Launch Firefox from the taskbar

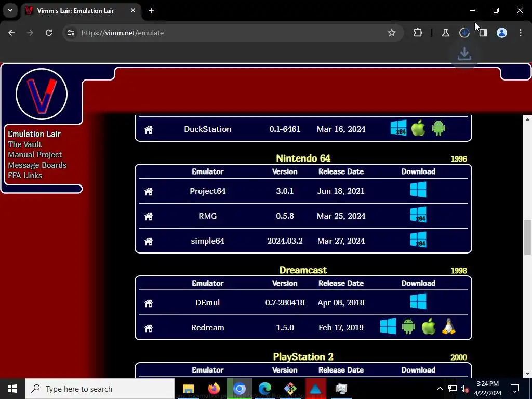(214, 389)
